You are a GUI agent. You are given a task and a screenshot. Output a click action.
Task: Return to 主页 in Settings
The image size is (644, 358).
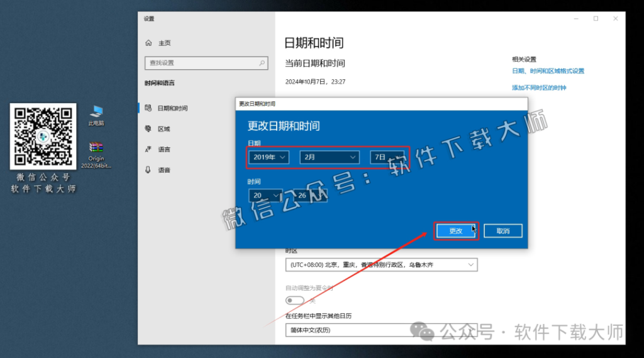coord(164,43)
